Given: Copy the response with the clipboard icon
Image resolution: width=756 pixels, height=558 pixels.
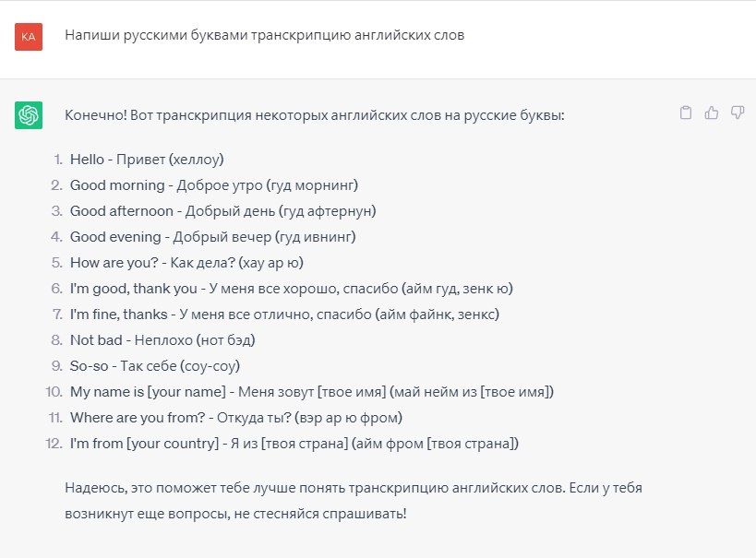Looking at the screenshot, I should (x=685, y=113).
